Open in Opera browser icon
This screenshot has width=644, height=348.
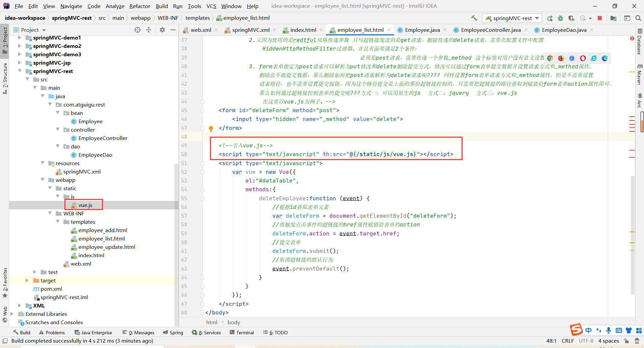(583, 58)
